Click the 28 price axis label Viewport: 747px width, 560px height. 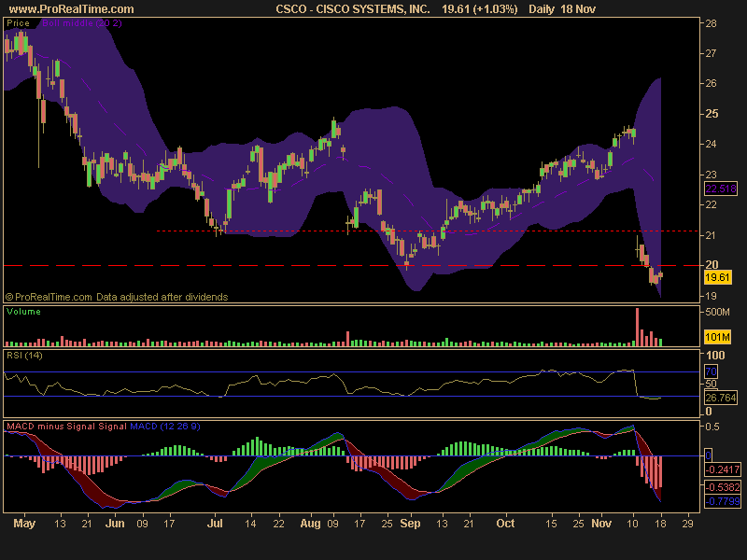[x=711, y=23]
